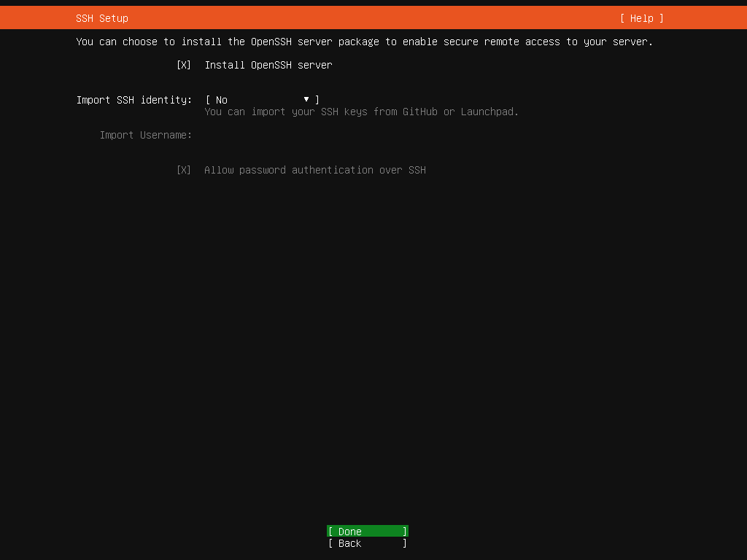
Task: Click the 'Install OpenSSH server' label text
Action: point(268,65)
